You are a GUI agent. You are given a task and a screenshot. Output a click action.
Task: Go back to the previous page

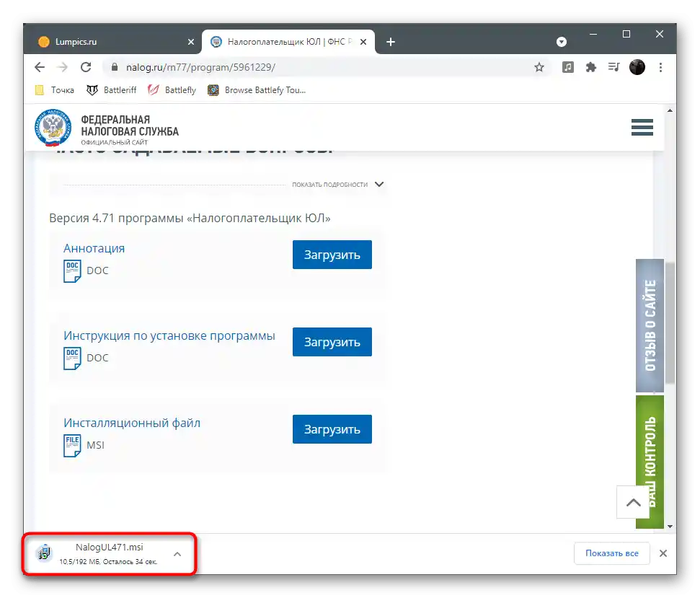coord(40,67)
